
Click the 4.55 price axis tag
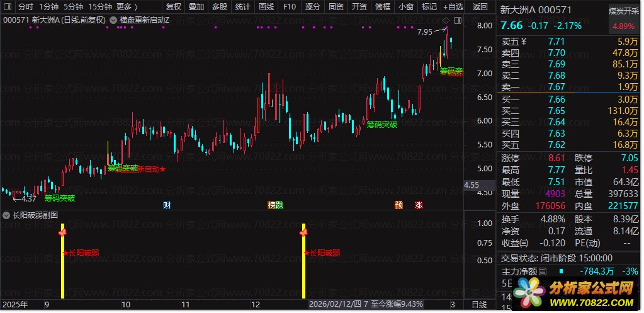coord(472,185)
